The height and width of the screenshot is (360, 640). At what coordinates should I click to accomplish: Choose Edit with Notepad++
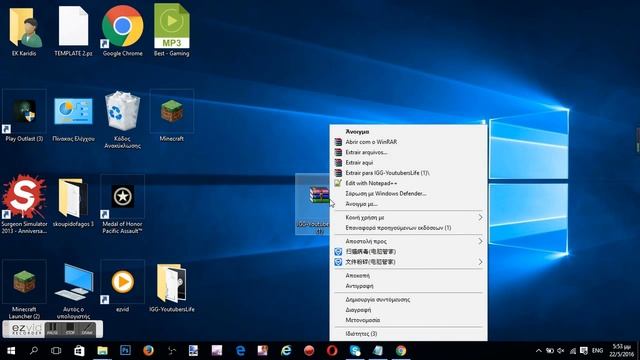click(408, 183)
